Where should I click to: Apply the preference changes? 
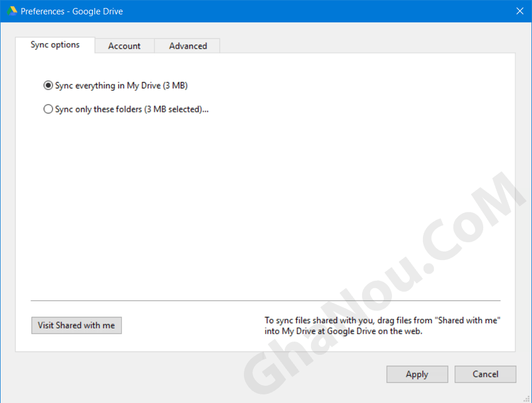pos(417,374)
